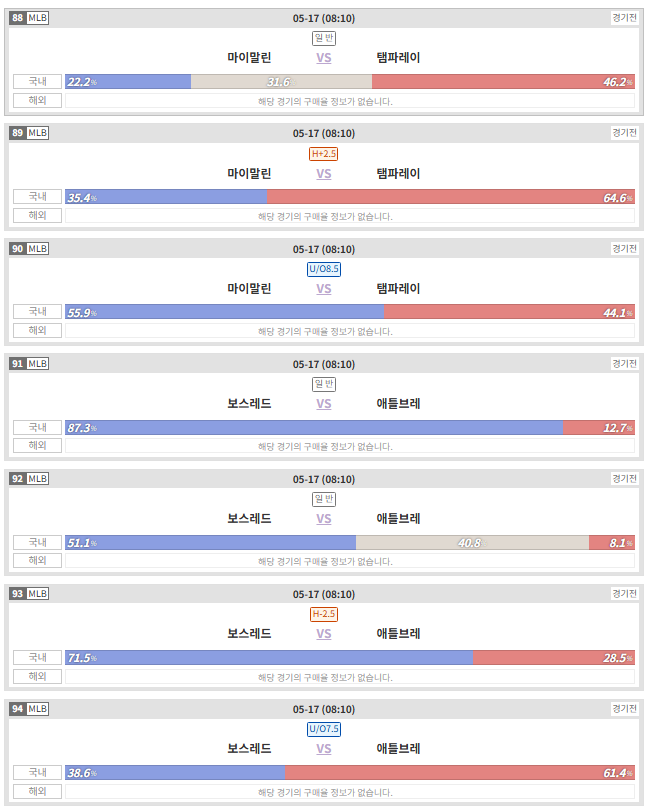This screenshot has width=646, height=811.
Task: Click team name 탬파레이 in game 90
Action: click(398, 289)
